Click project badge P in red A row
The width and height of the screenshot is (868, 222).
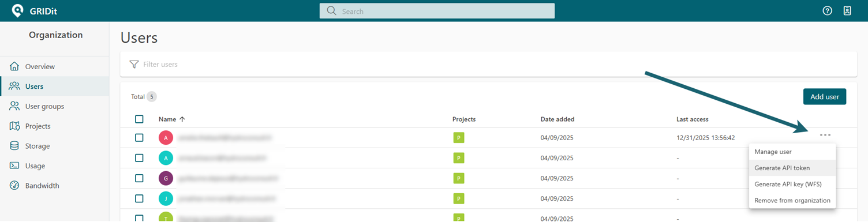click(458, 138)
